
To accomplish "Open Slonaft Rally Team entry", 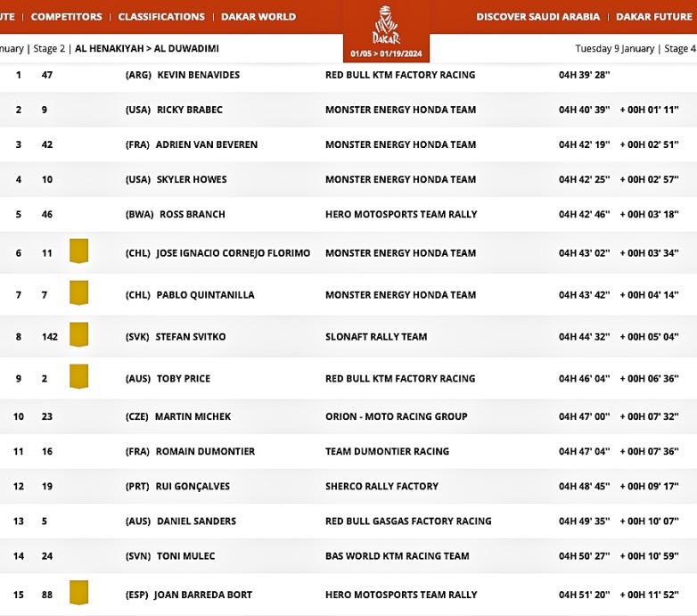I will [x=376, y=336].
